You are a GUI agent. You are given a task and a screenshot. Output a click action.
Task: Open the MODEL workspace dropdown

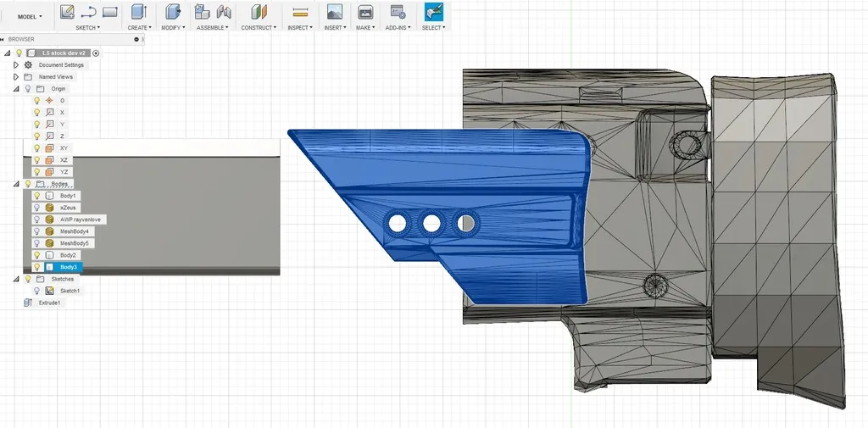30,16
